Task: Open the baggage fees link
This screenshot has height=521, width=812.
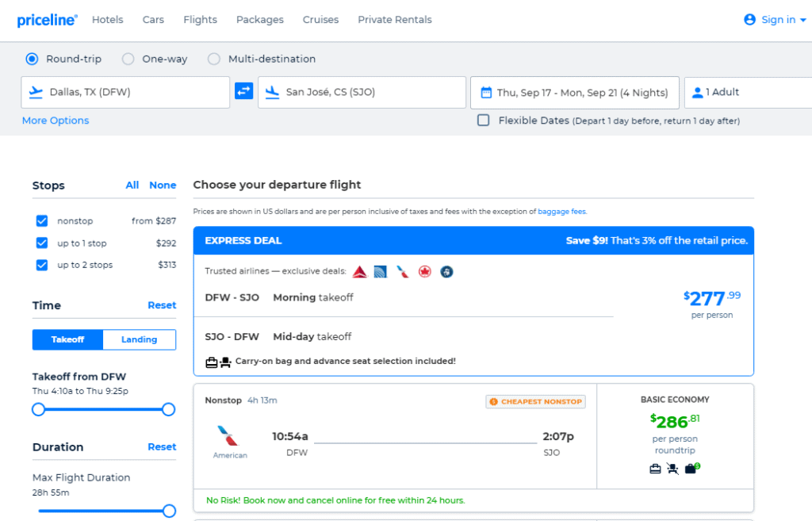Action: tap(562, 212)
